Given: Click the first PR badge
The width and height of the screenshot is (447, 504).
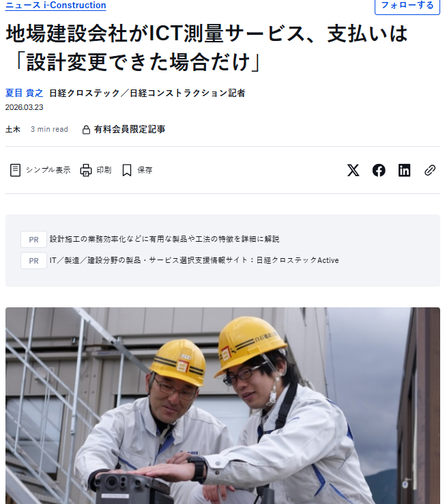Looking at the screenshot, I should [x=33, y=239].
